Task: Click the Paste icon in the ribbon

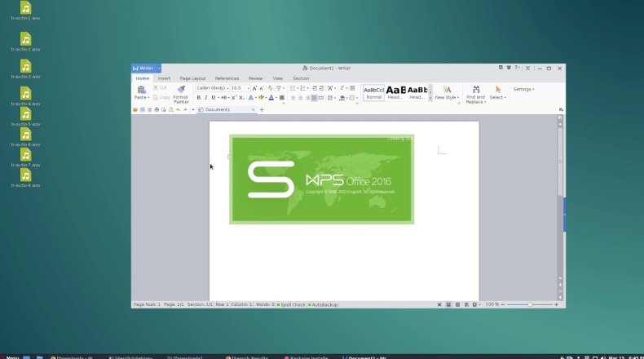Action: click(x=141, y=89)
